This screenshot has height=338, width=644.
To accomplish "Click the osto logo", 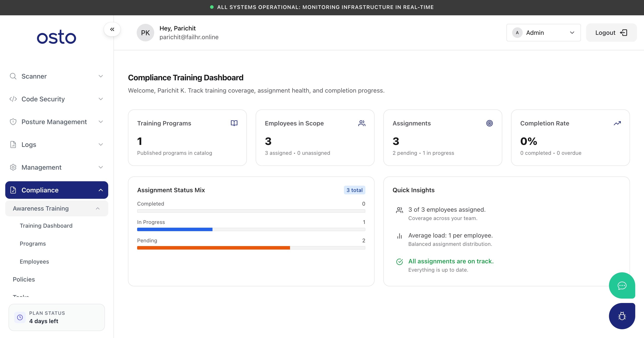I will tap(57, 37).
